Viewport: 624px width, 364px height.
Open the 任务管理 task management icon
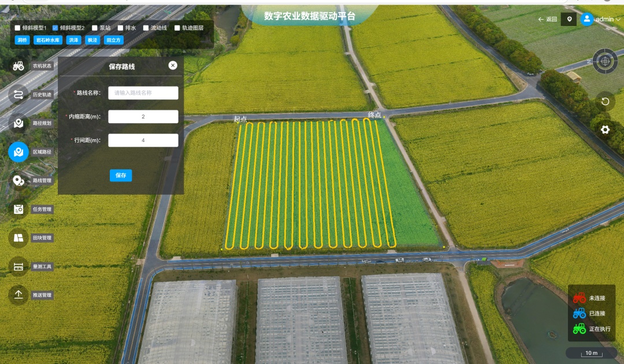click(x=18, y=209)
